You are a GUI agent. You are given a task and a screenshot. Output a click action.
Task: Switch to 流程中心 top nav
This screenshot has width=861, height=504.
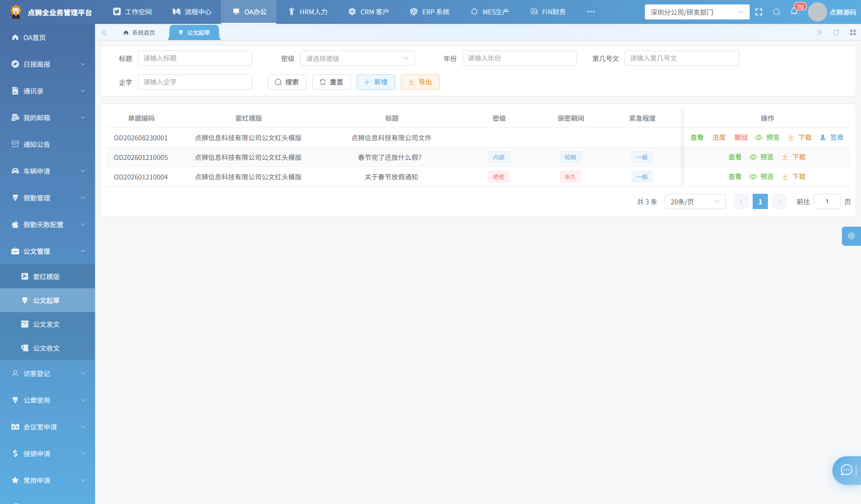[x=192, y=12]
